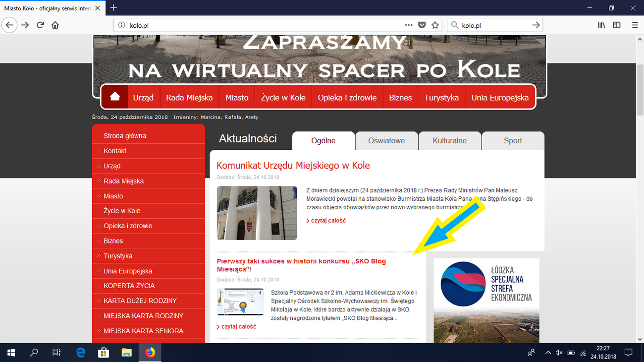
Task: Open the Rada Miejska top menu item
Action: coord(189,97)
